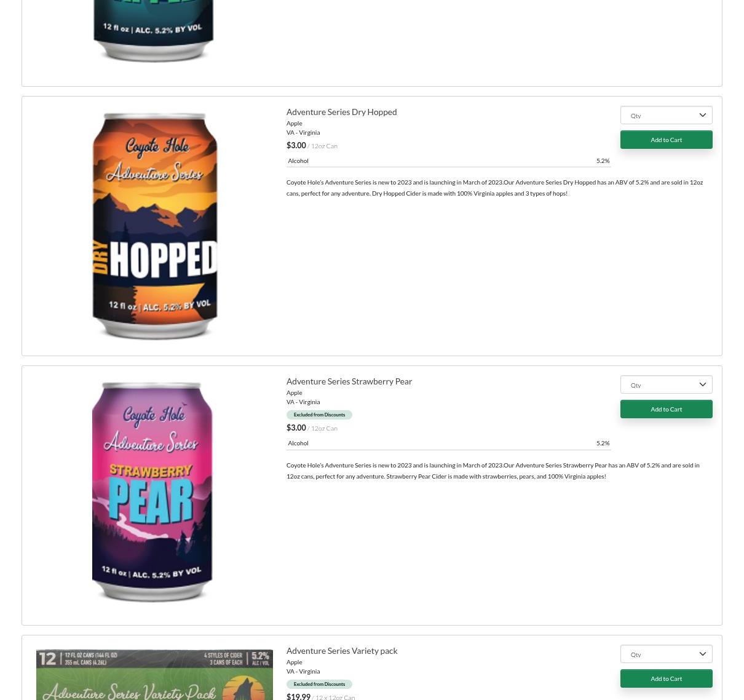This screenshot has height=700, width=744.
Task: Open the Adventure Series Variety pack title link
Action: [x=342, y=651]
